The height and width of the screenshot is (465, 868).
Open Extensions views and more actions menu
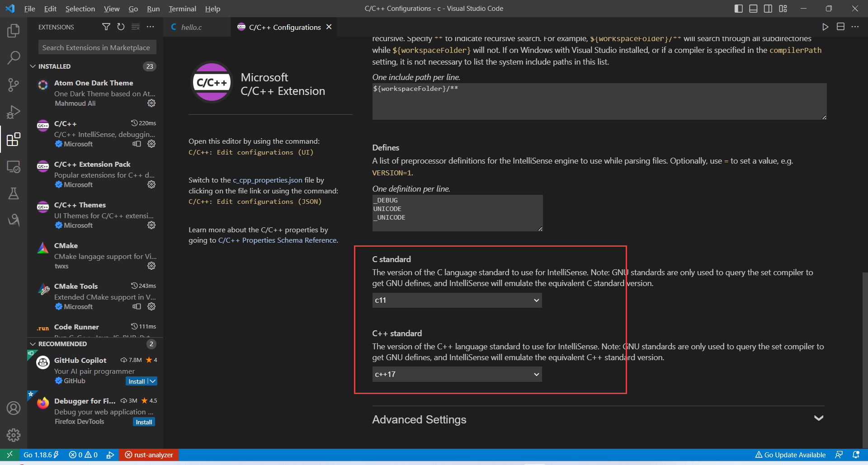click(x=151, y=27)
